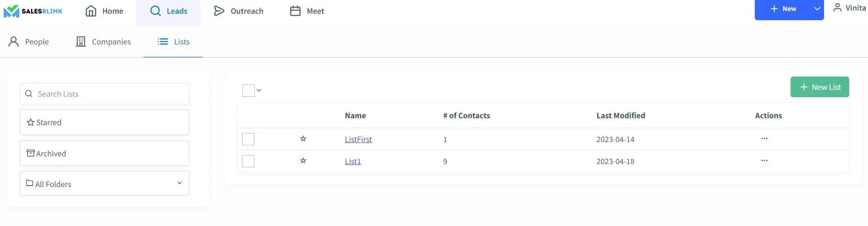Expand bulk-select chevron next to checkbox
868x226 pixels.
click(259, 90)
